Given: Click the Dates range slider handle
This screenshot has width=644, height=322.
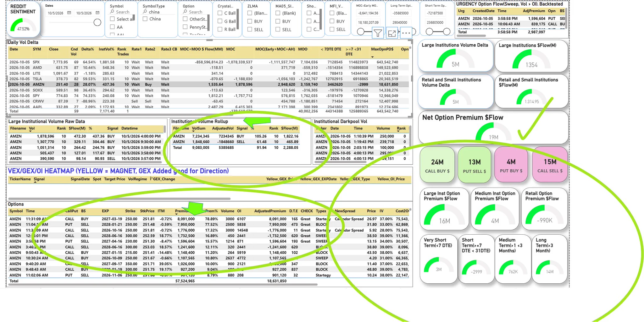Looking at the screenshot, I should click(x=97, y=22).
